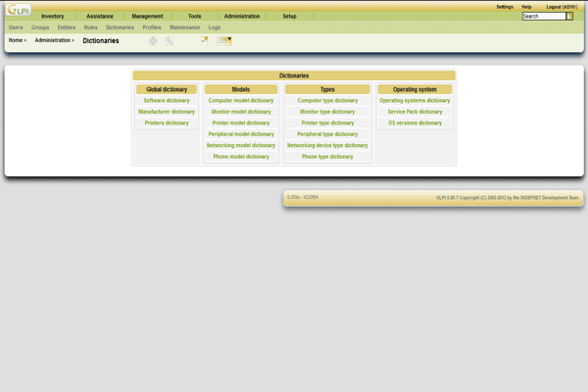588x392 pixels.
Task: Open Operating systems dictionary
Action: [415, 100]
